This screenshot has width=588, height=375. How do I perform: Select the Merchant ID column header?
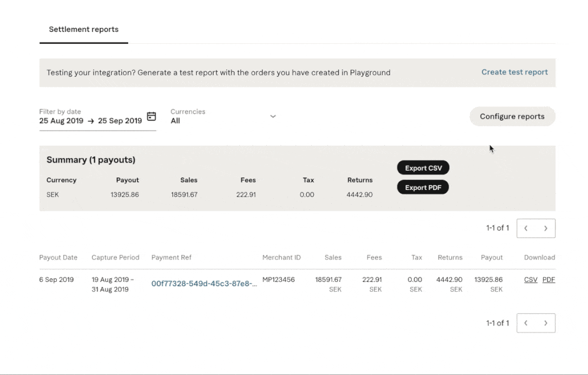tap(281, 257)
